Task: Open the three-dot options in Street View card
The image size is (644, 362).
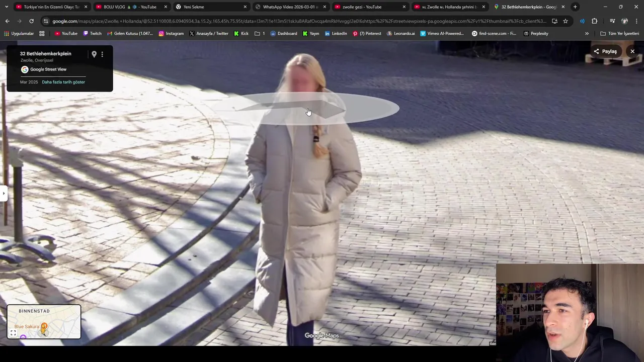Action: point(102,54)
